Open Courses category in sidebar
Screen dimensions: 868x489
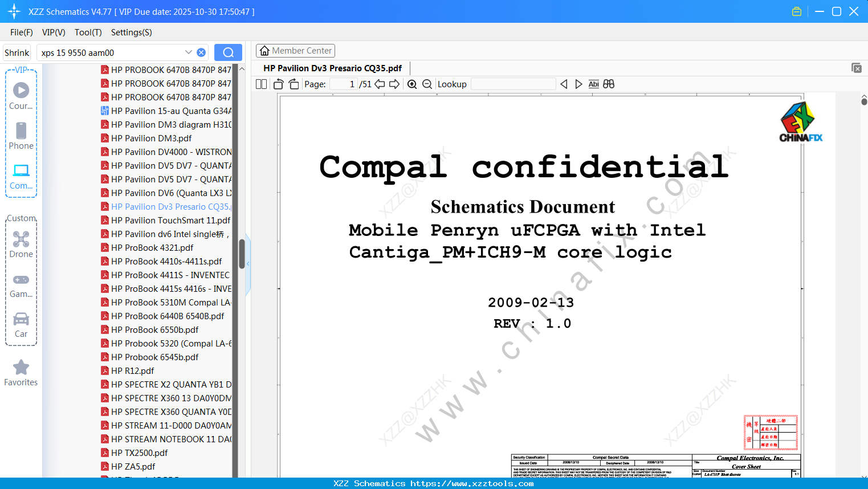pyautogui.click(x=21, y=96)
